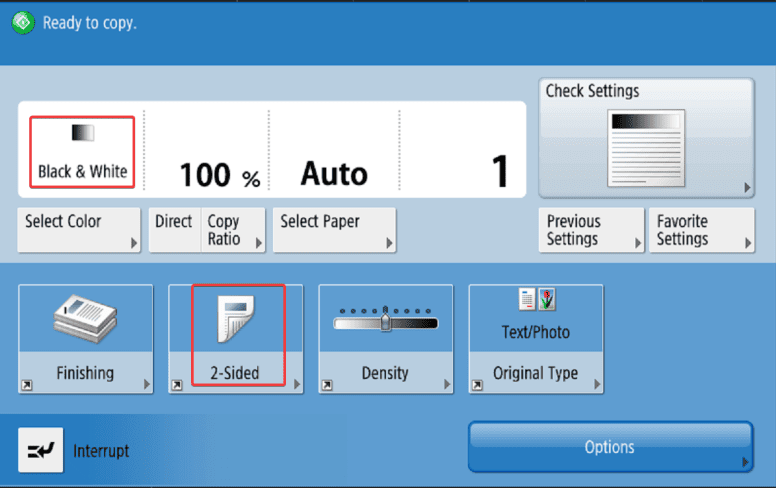776x488 pixels.
Task: Tap the shortcut arrow on Finishing button
Action: coord(26,384)
